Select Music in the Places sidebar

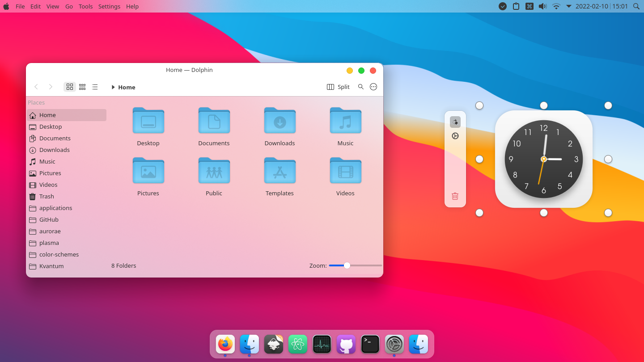tap(67, 161)
